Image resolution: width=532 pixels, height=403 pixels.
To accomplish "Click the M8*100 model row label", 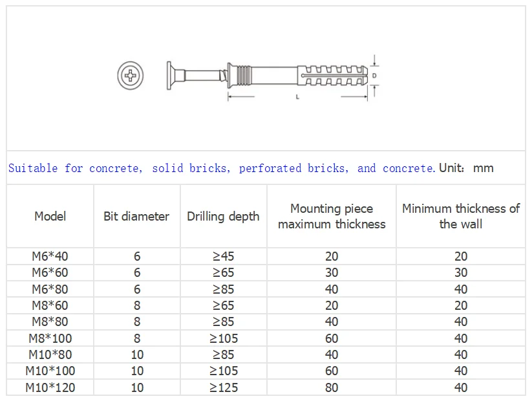I will tap(50, 338).
